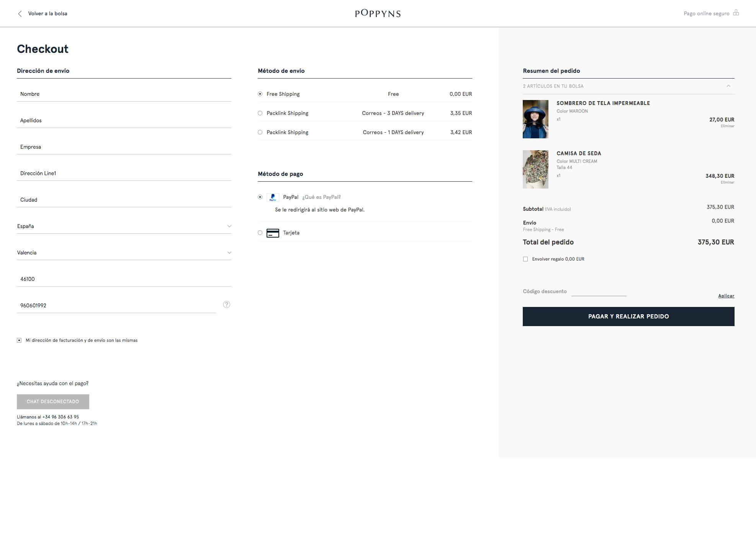
Task: Click the back arrow icon beside Volver a la bolsa
Action: 20,14
